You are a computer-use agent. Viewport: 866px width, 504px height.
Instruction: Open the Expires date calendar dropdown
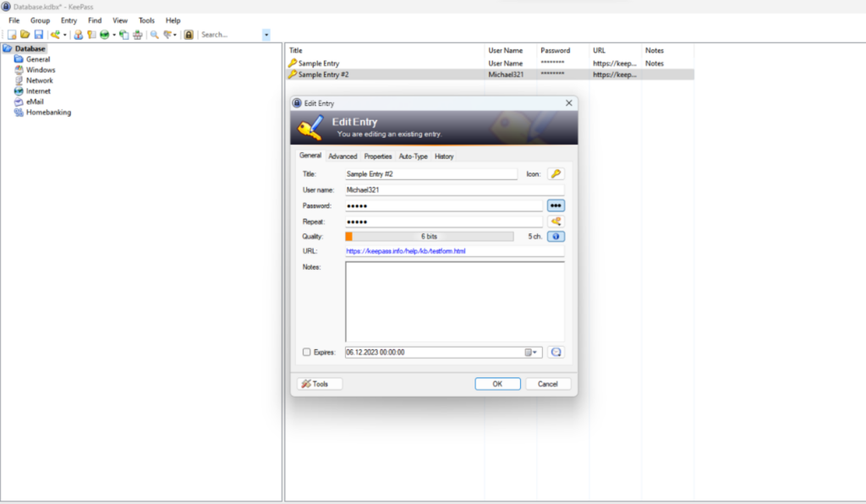pyautogui.click(x=531, y=352)
